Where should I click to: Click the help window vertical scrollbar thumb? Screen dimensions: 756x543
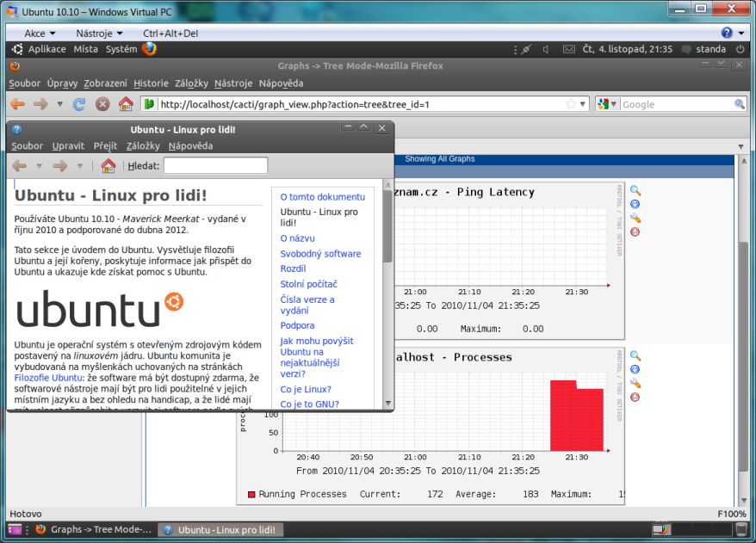pos(387,226)
